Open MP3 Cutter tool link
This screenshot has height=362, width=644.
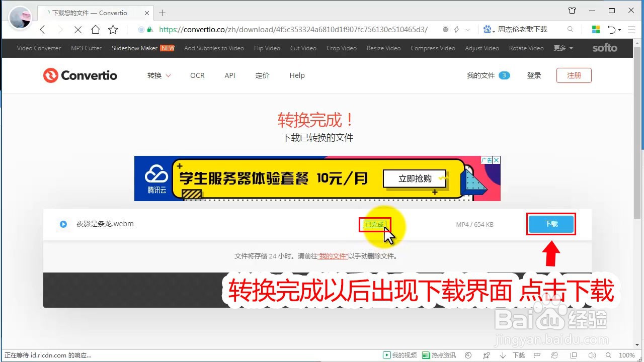tap(86, 48)
